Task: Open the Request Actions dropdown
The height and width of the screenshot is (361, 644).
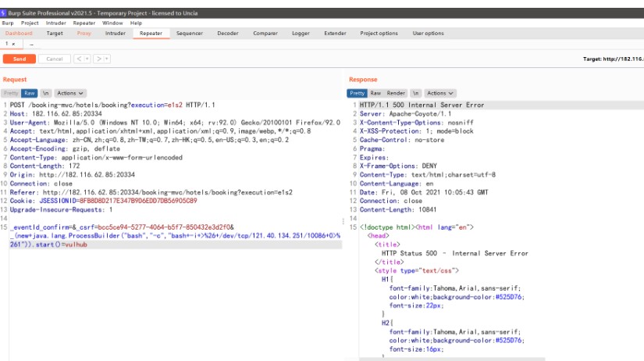Action: [x=69, y=93]
